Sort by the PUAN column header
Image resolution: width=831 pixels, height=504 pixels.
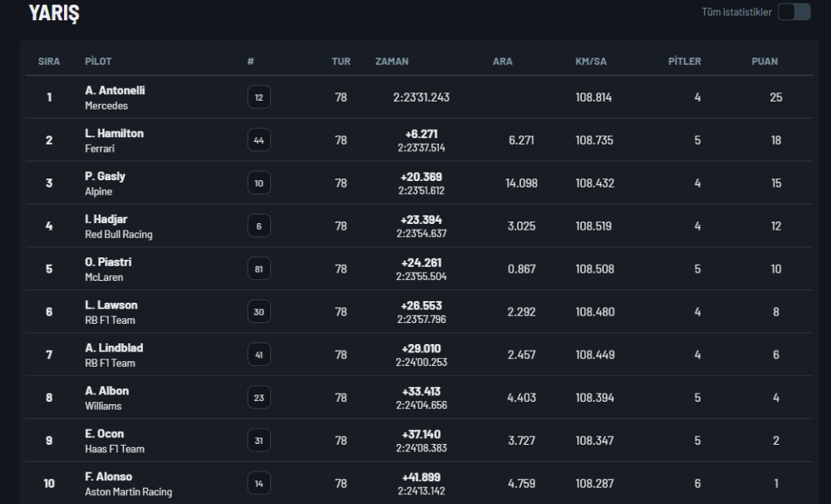764,61
